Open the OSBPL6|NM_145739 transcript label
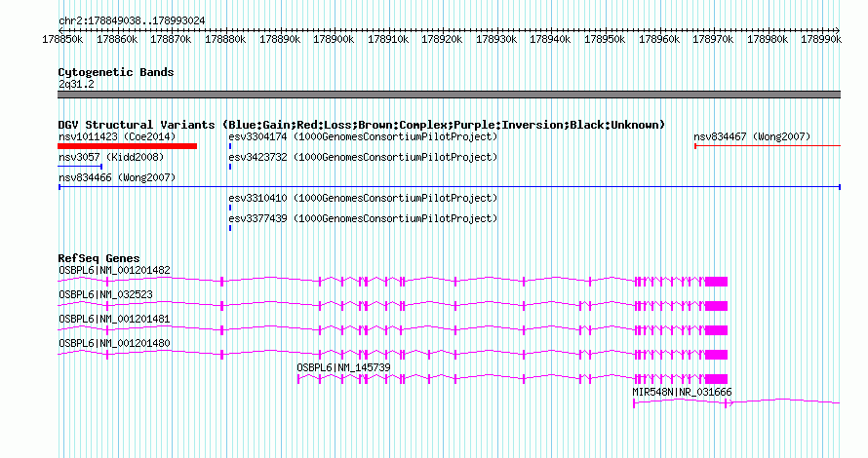 pyautogui.click(x=343, y=367)
